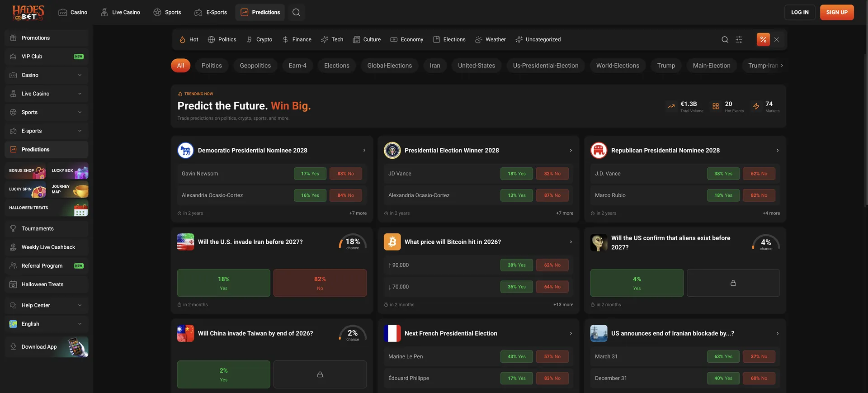Open the search magnifier in top navigation
The height and width of the screenshot is (393, 868).
[296, 12]
